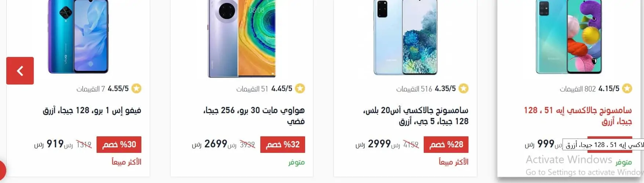644x183 pixels.
Task: Open the Huawei Mate 30 Pro product image
Action: (242, 39)
